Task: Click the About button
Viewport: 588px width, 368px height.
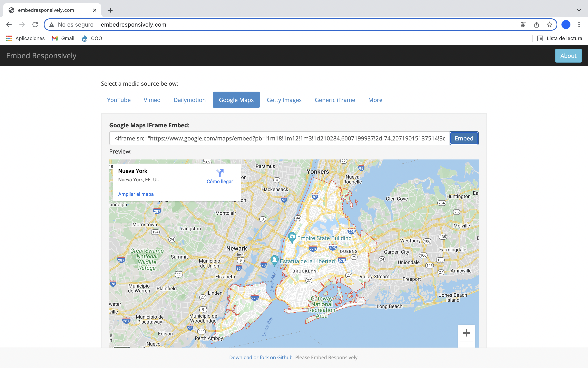Action: click(x=568, y=56)
